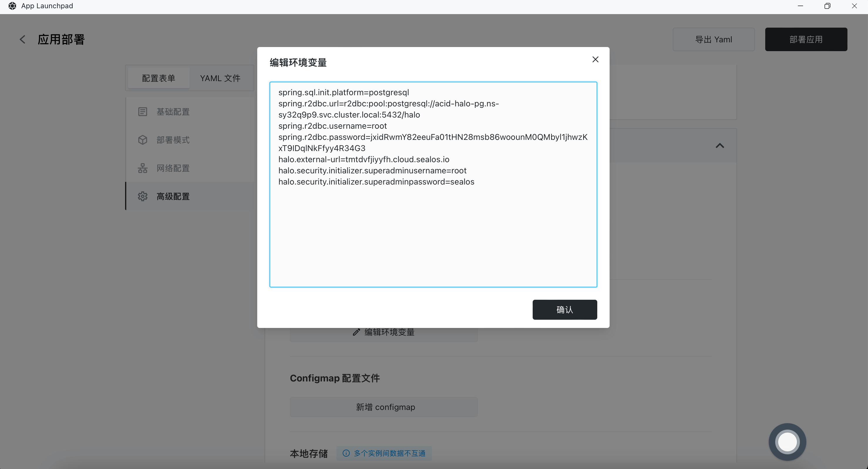868x469 pixels.
Task: Go back using the left arrow icon
Action: point(23,39)
